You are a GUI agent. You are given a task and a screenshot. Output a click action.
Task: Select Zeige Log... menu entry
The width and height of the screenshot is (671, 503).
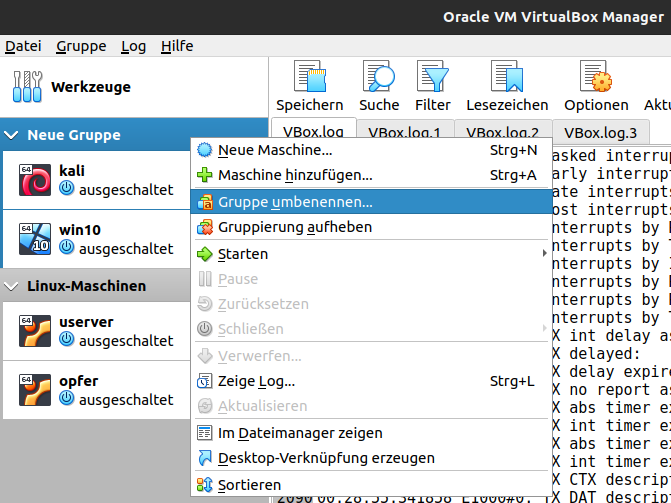tap(371, 381)
